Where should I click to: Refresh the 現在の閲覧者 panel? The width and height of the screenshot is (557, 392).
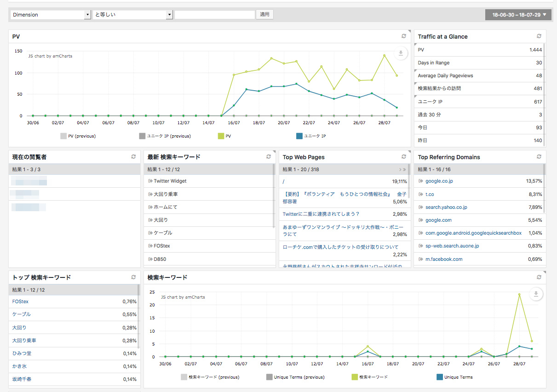[x=133, y=157]
